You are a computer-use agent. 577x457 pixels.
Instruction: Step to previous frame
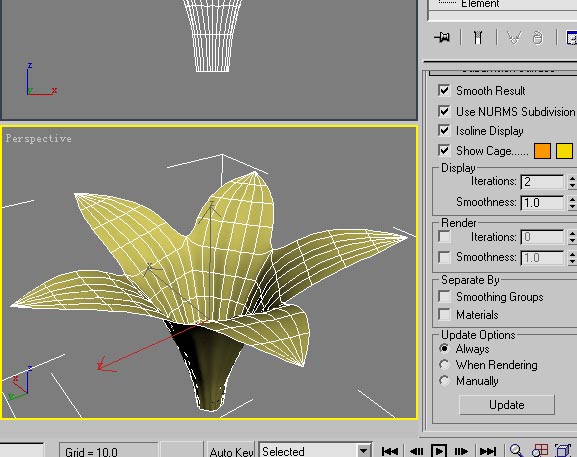tap(416, 451)
